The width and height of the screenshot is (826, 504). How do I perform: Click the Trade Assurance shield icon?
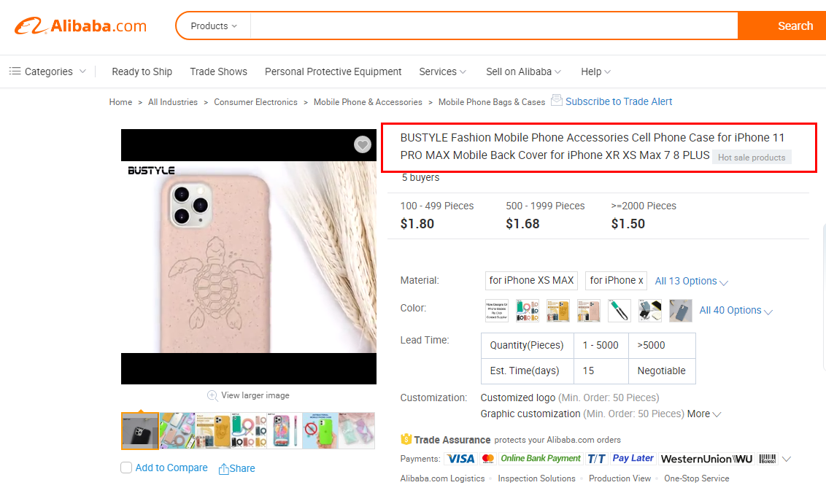click(x=406, y=440)
